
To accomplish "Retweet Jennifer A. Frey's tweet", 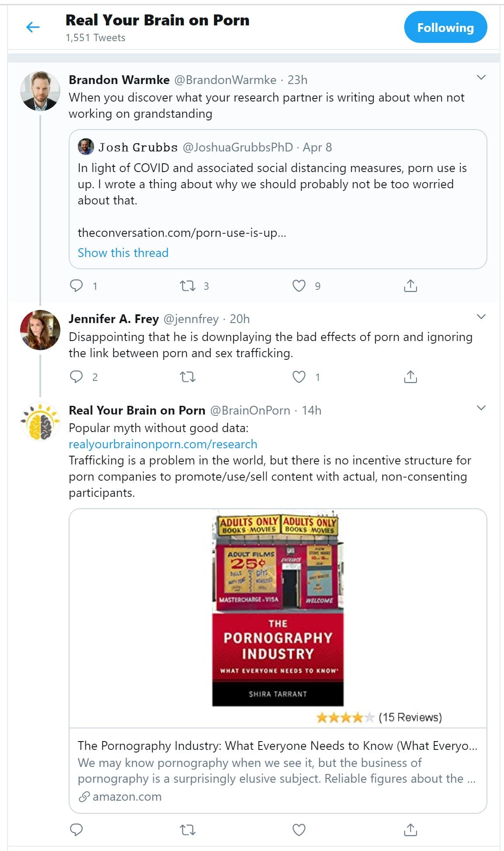I will (188, 377).
